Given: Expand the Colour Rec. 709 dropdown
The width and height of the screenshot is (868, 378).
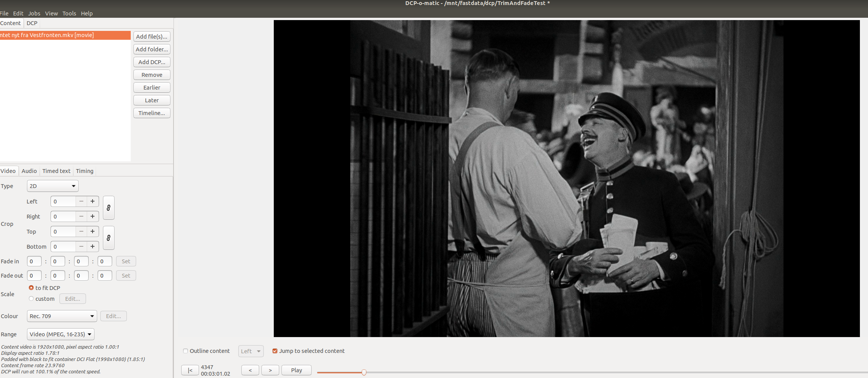Looking at the screenshot, I should tap(62, 316).
